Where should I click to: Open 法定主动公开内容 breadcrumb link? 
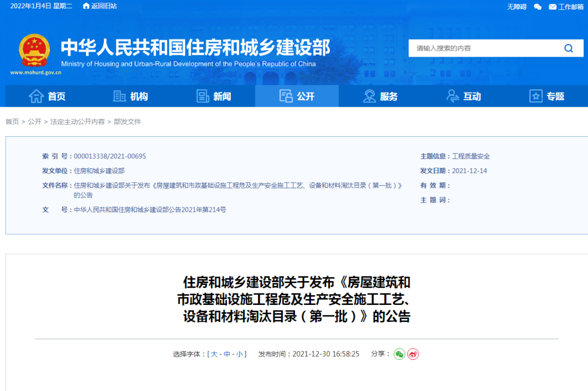[77, 122]
